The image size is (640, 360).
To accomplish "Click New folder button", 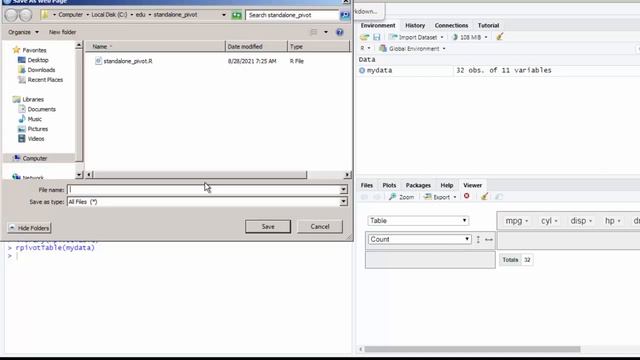I will (62, 32).
